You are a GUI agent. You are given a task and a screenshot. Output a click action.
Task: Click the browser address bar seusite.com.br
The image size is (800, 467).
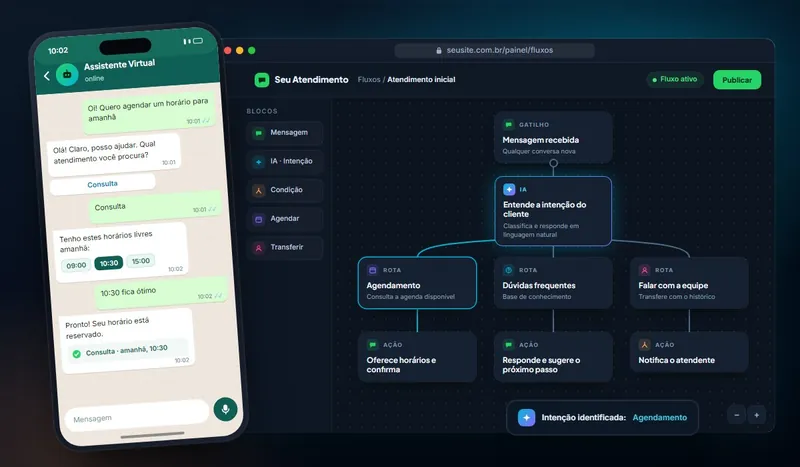click(x=494, y=50)
